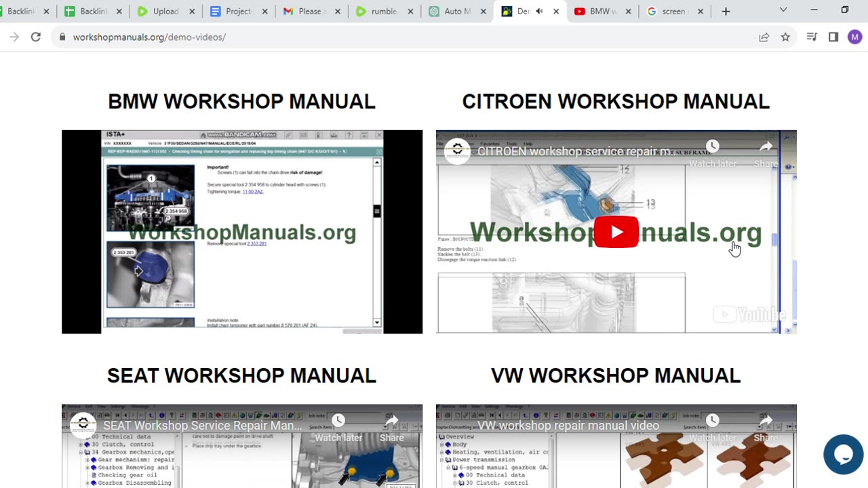868x488 pixels.
Task: Close the Upload tab
Action: [191, 11]
